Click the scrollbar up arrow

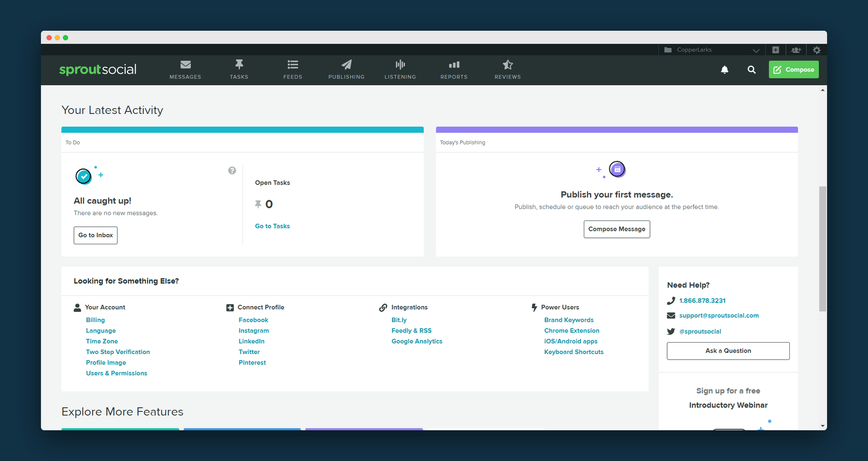tap(823, 90)
